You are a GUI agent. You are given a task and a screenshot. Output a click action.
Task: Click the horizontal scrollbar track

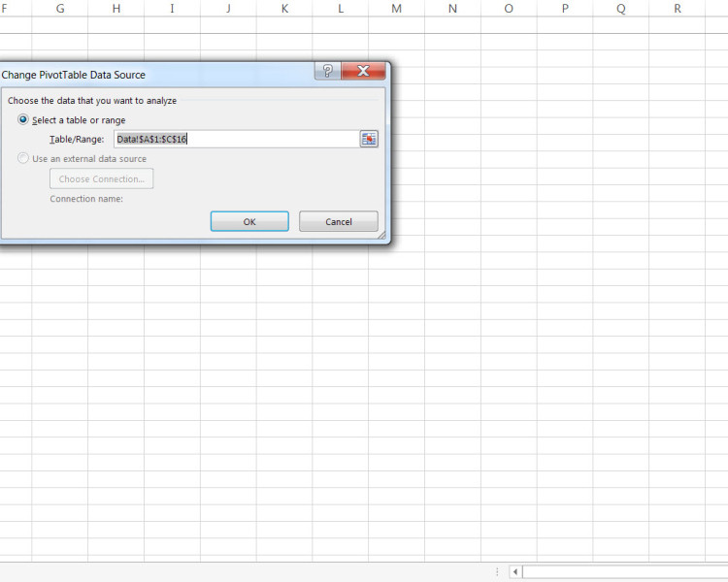(x=625, y=571)
